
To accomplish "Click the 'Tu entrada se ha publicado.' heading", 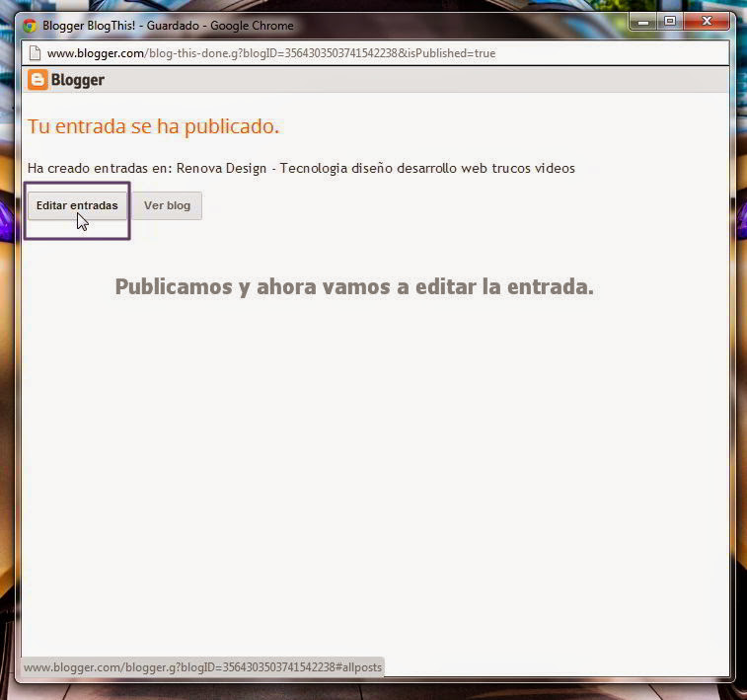I will click(x=153, y=126).
